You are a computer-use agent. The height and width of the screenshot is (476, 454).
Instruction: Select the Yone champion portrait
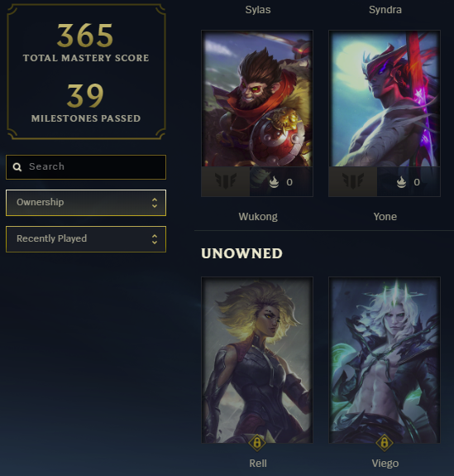385,99
